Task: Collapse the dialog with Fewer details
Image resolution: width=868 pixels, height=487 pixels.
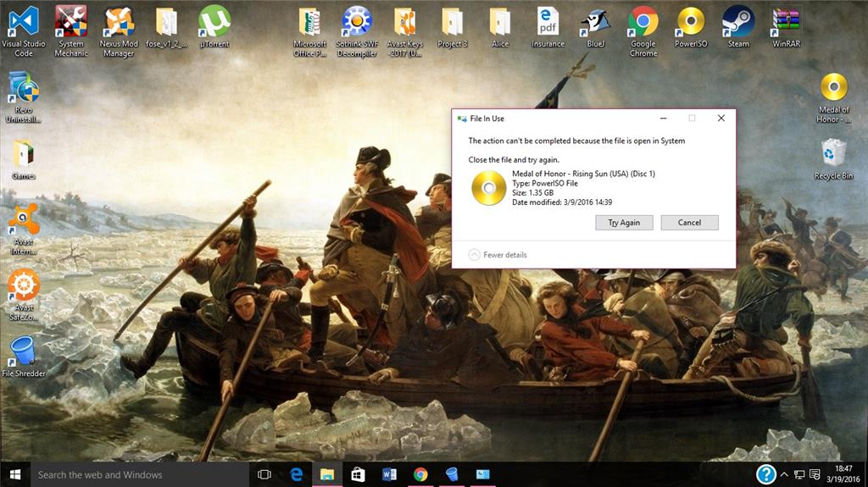Action: pos(498,255)
